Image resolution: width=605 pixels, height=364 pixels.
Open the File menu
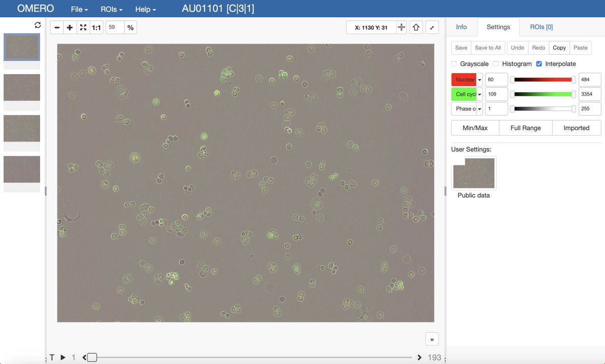79,10
